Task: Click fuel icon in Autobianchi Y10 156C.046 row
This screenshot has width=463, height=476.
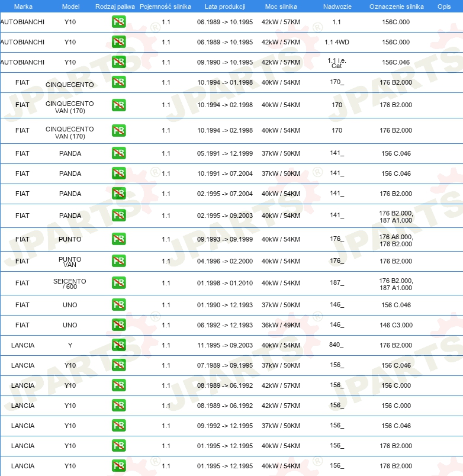Action: pyautogui.click(x=118, y=62)
